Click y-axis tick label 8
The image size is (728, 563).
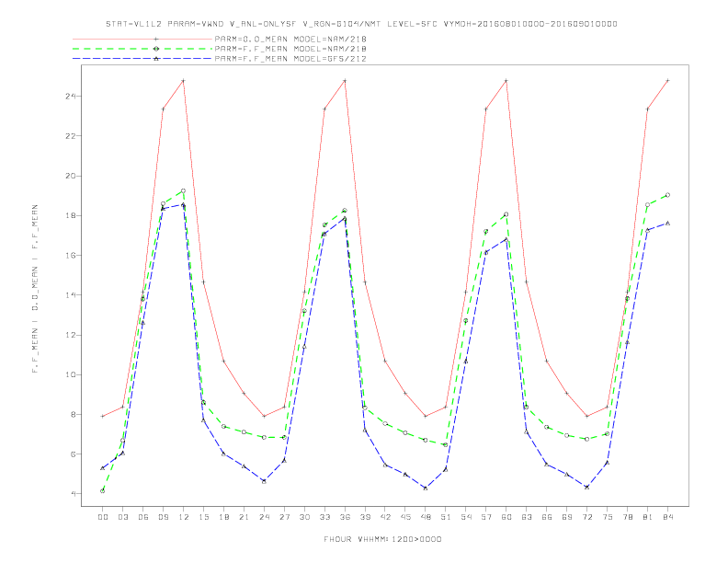(74, 414)
